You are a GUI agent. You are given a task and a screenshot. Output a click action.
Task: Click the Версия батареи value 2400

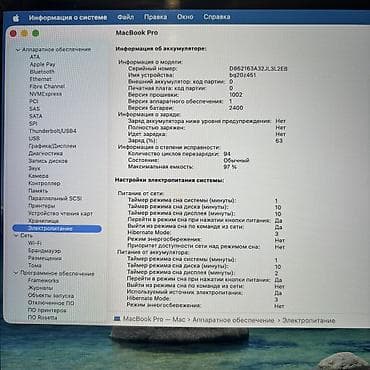236,108
